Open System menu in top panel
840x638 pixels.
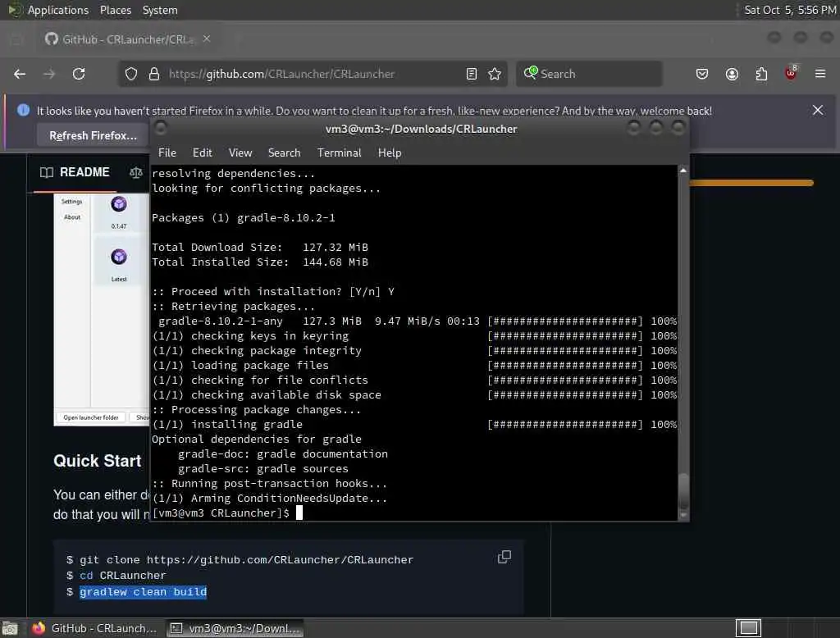point(160,10)
